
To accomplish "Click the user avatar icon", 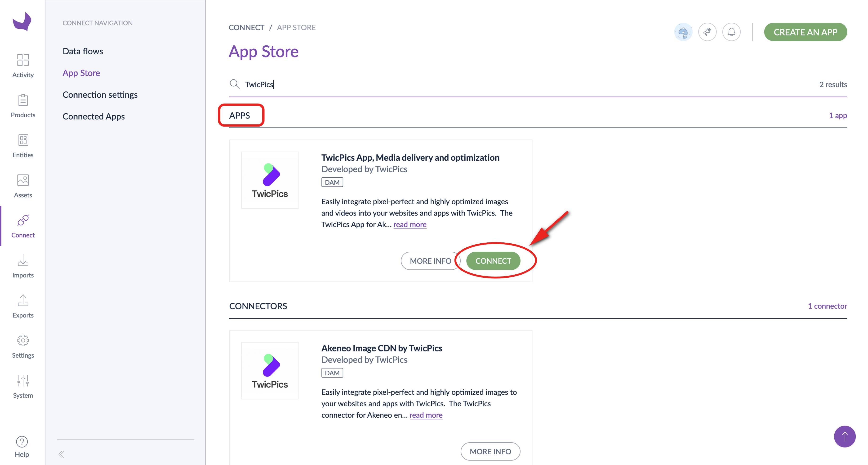I will point(683,32).
